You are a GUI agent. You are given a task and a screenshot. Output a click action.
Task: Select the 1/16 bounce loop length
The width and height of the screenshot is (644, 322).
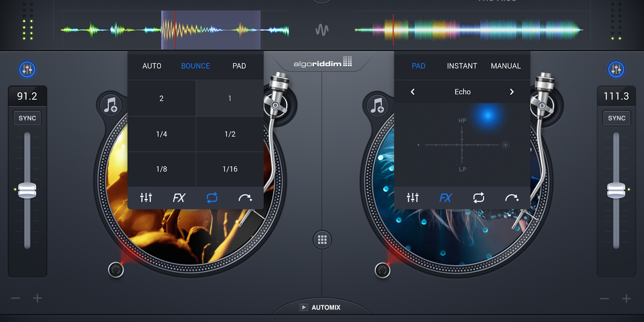pyautogui.click(x=230, y=169)
